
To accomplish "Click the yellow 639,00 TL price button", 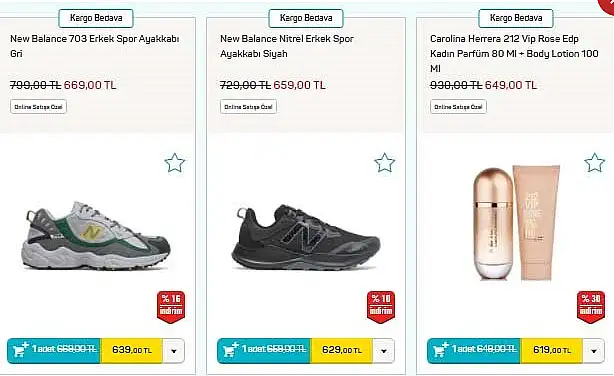I will pos(132,350).
